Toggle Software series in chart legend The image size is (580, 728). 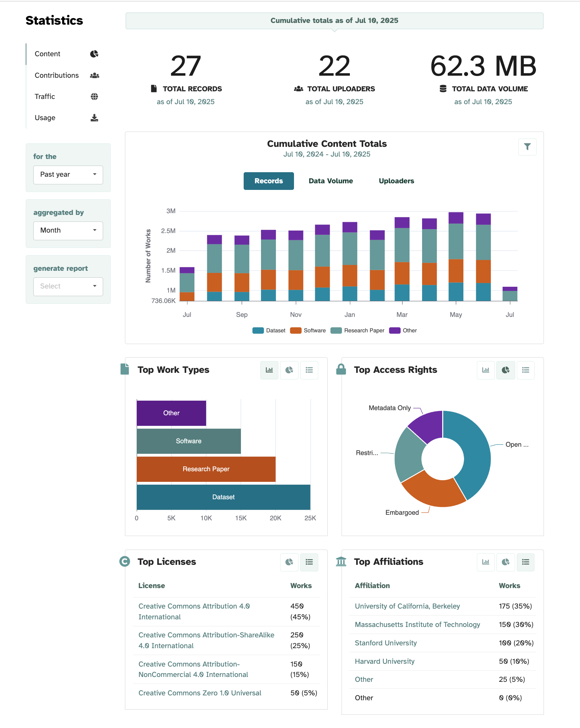(308, 330)
